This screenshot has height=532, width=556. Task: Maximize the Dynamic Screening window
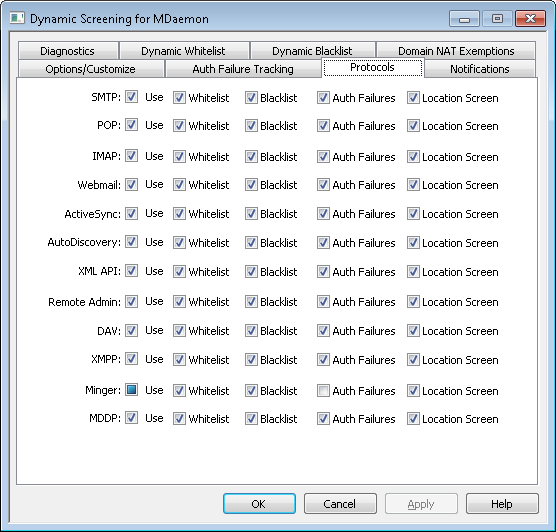(x=497, y=18)
